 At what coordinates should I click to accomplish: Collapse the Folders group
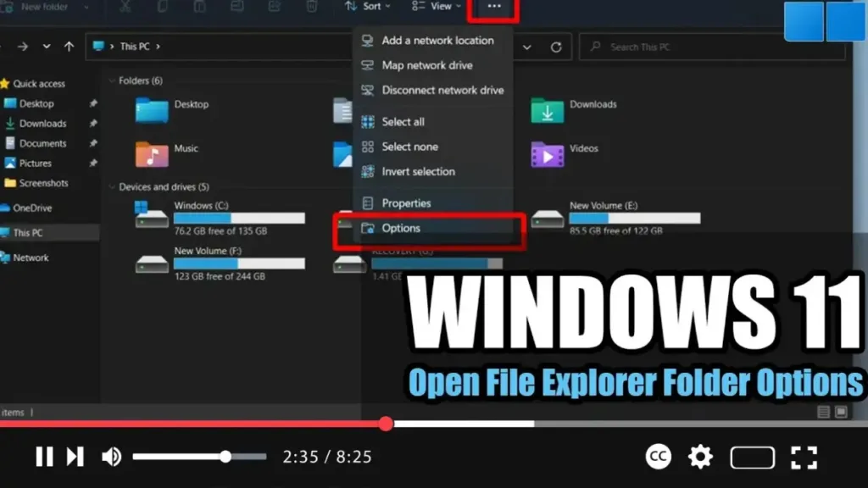click(x=113, y=81)
